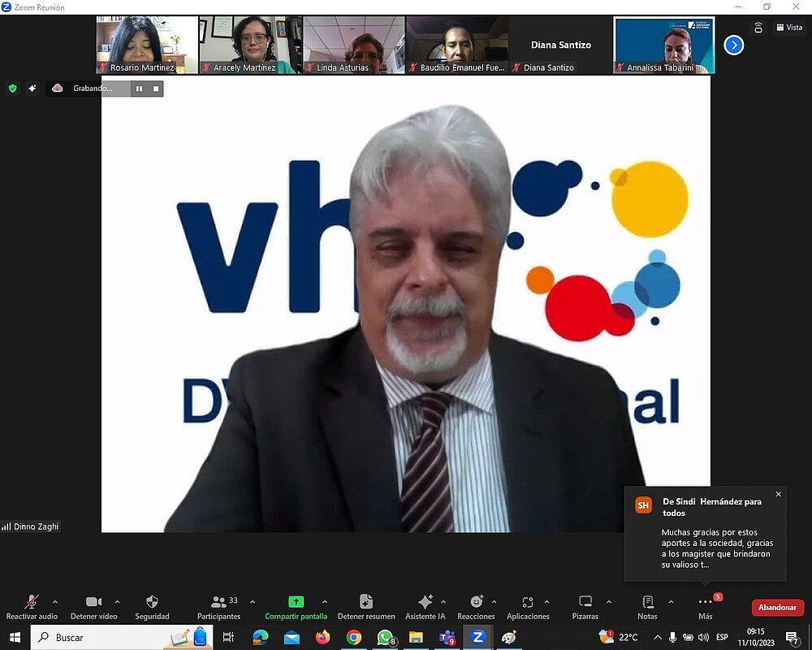
Task: Open WhatsApp from the taskbar
Action: point(385,638)
